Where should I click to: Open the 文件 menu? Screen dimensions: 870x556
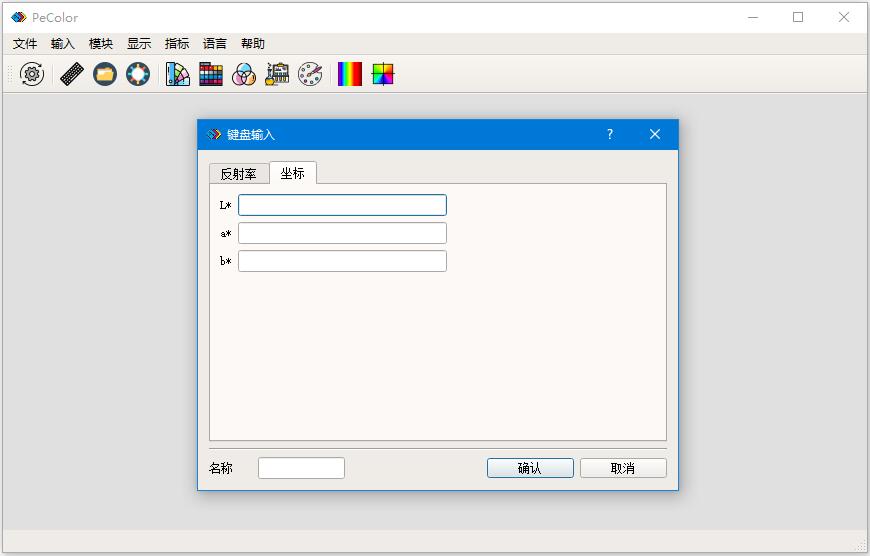click(25, 43)
